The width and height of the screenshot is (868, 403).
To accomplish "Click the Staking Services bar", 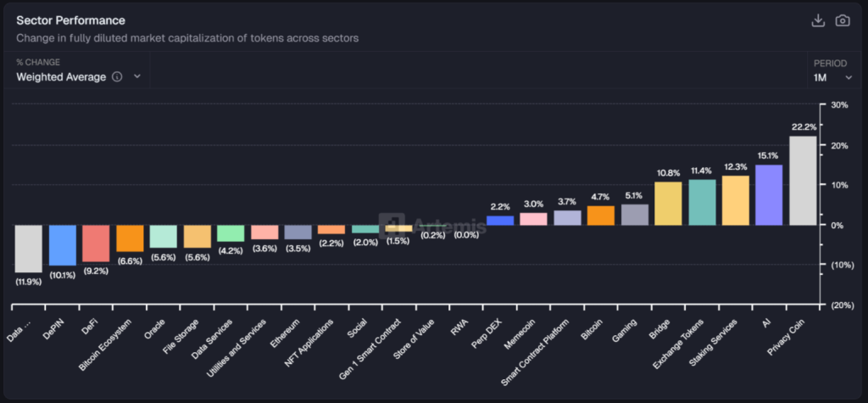I will [735, 200].
